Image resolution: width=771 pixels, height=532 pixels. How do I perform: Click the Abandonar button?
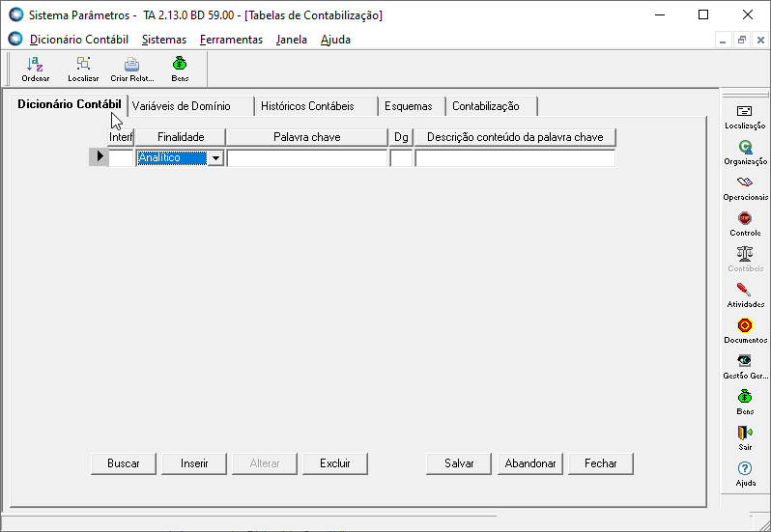coord(530,463)
